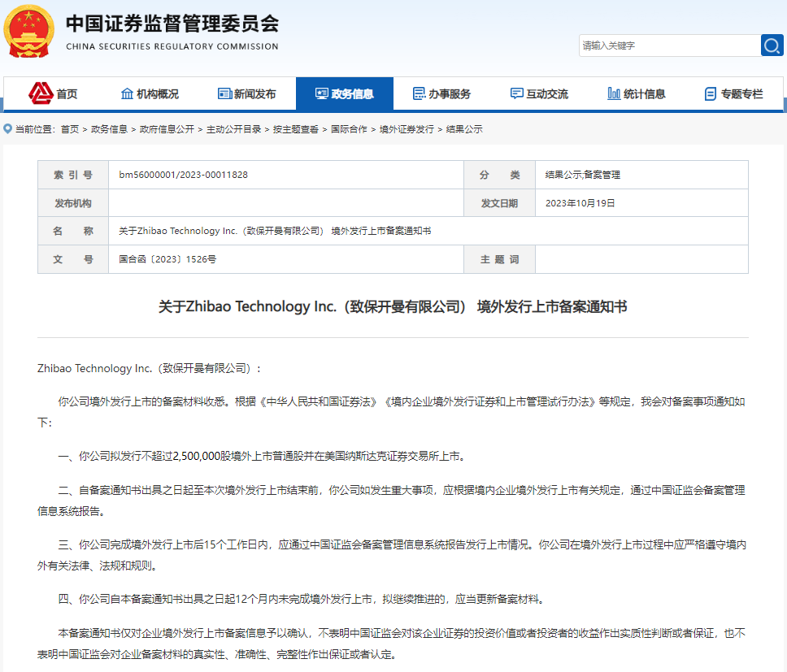Click the 发布机构 label cell

[73, 203]
